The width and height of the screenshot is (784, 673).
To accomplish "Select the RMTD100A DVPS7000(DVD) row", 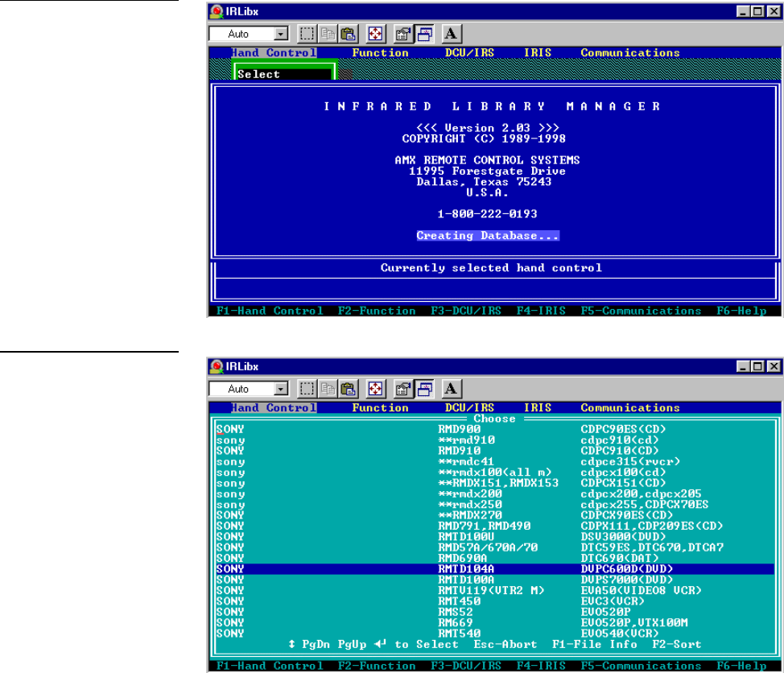I will click(494, 580).
